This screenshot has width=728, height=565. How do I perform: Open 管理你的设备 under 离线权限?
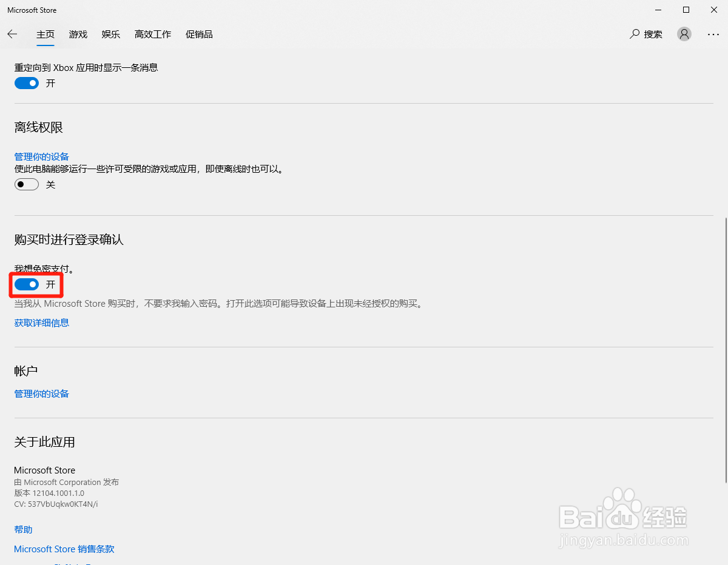[42, 157]
